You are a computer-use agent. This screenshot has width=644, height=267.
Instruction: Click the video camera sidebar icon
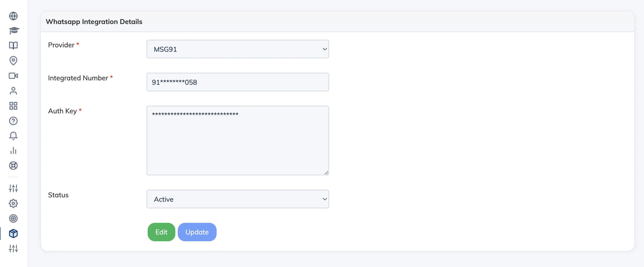(13, 76)
